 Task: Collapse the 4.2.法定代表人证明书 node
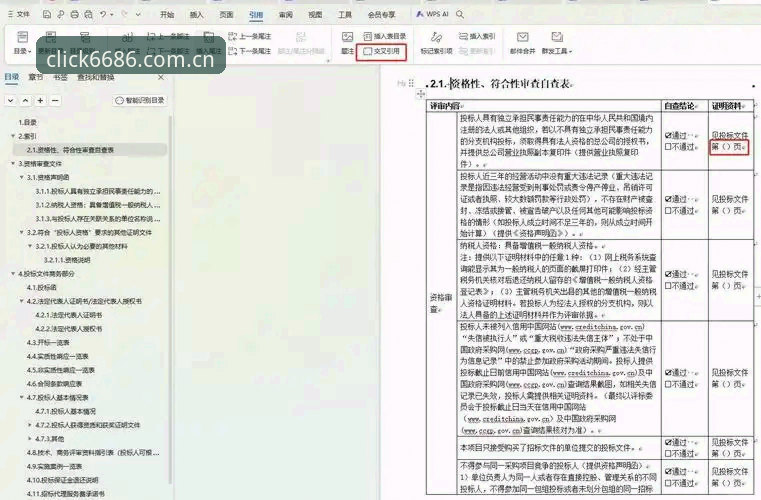tap(21, 301)
